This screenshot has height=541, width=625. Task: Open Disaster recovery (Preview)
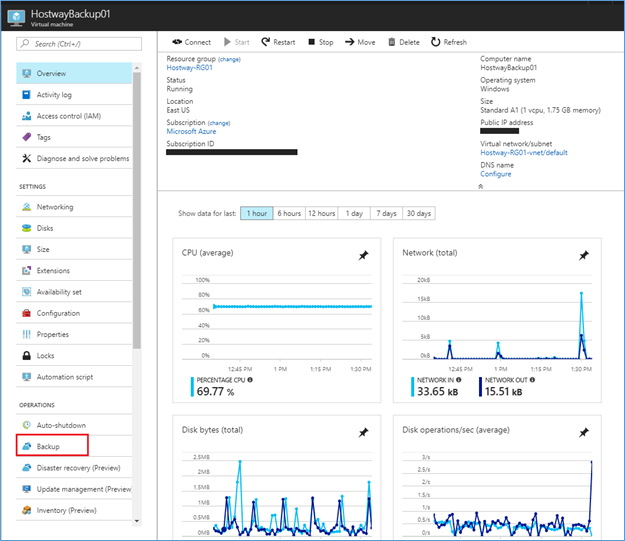(x=74, y=468)
